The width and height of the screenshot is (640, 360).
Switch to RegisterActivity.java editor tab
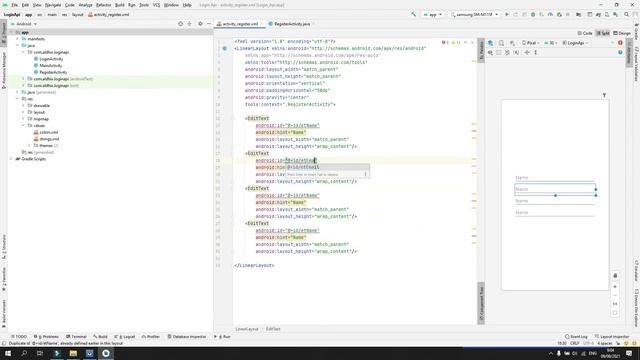click(291, 24)
